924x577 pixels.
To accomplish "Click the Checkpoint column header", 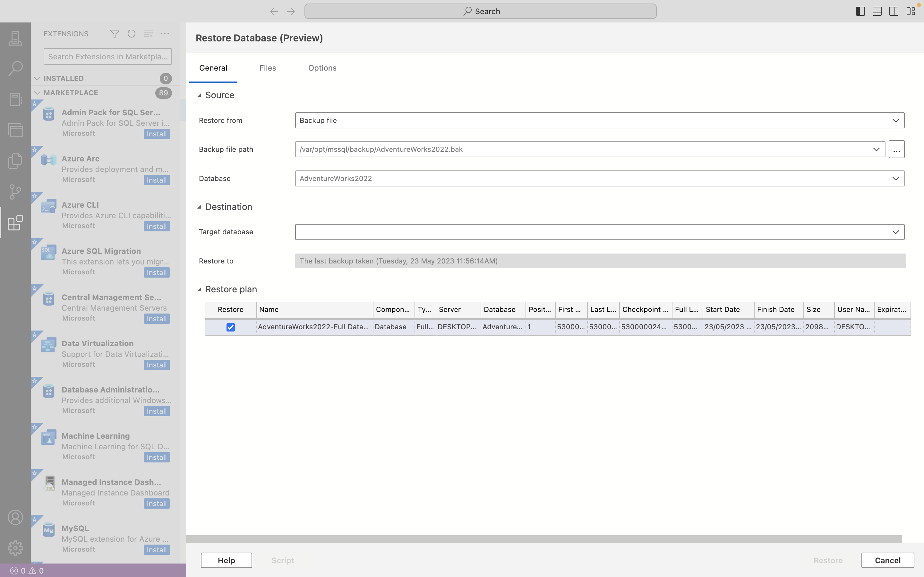I will [646, 309].
